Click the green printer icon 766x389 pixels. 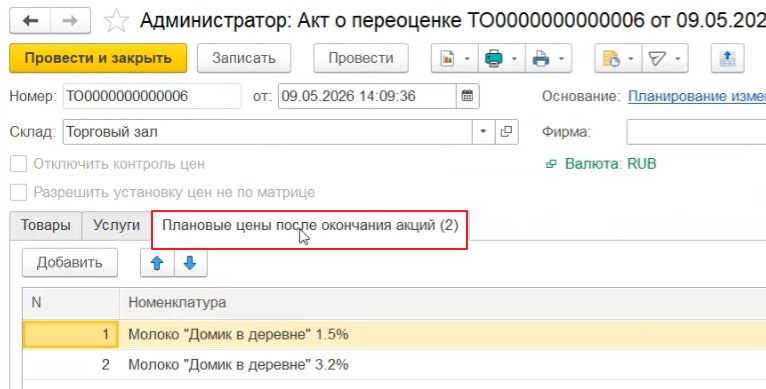[x=493, y=59]
